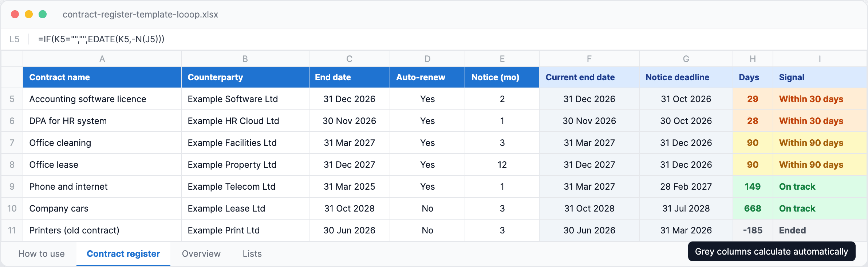The image size is (868, 267).
Task: Select column D header
Action: (427, 59)
